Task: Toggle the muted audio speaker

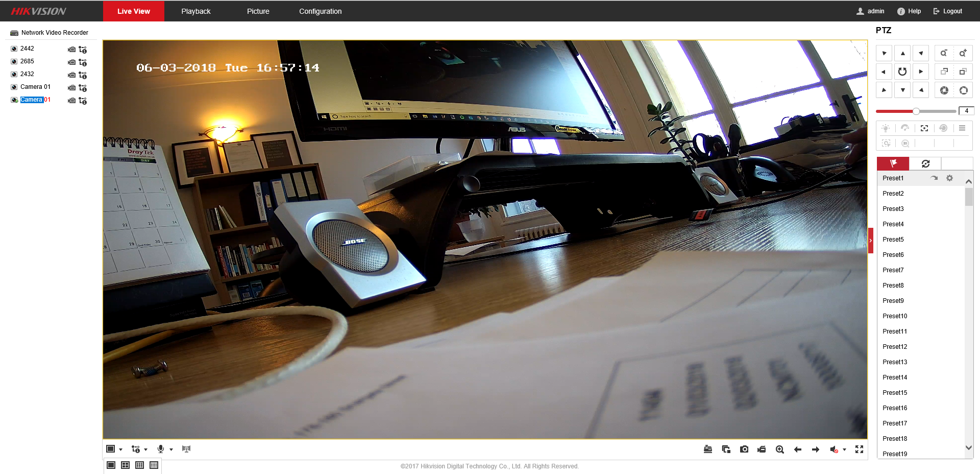Action: [x=834, y=449]
